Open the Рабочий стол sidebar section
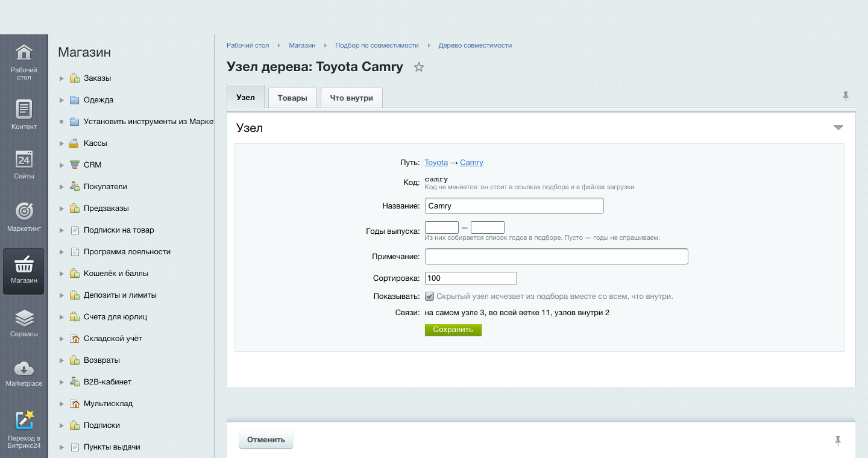 point(24,62)
